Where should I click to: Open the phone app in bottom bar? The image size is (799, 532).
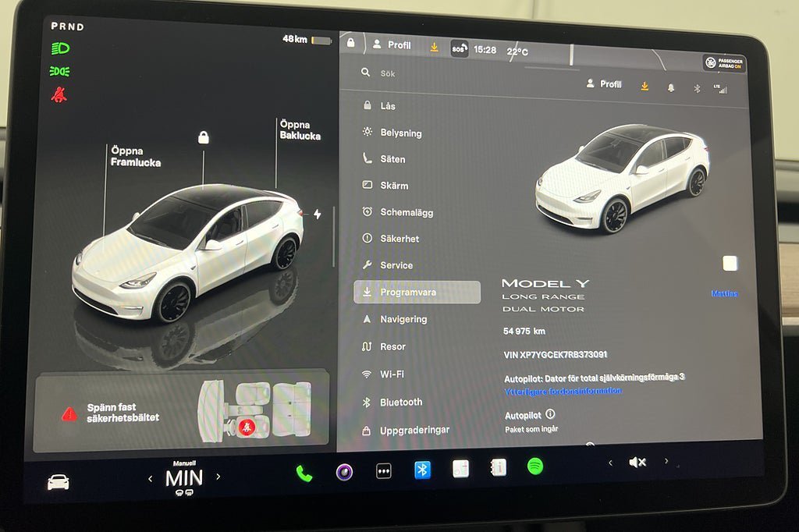click(304, 473)
